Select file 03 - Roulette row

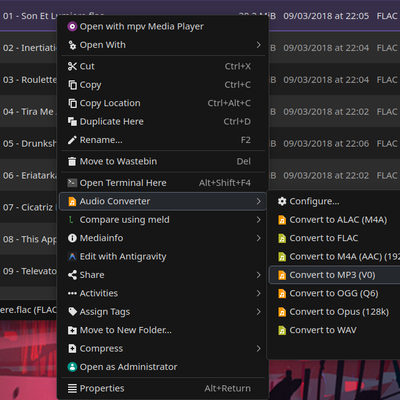click(29, 80)
